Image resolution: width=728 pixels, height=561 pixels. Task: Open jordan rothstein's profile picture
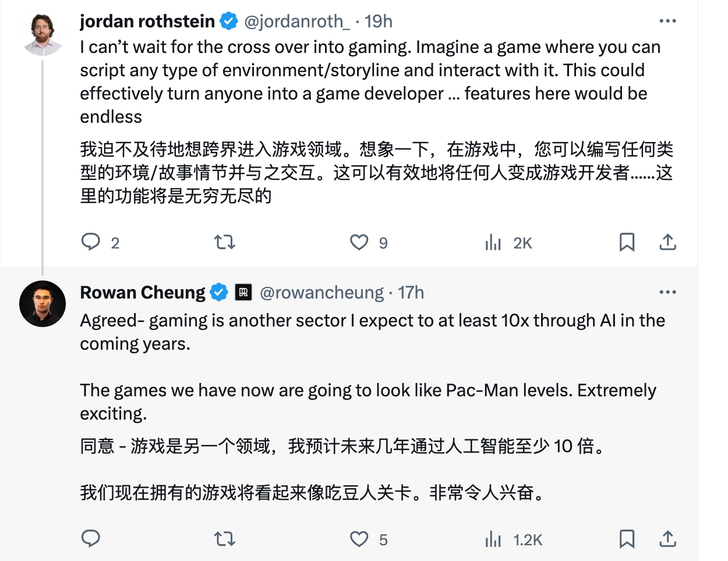point(43,33)
